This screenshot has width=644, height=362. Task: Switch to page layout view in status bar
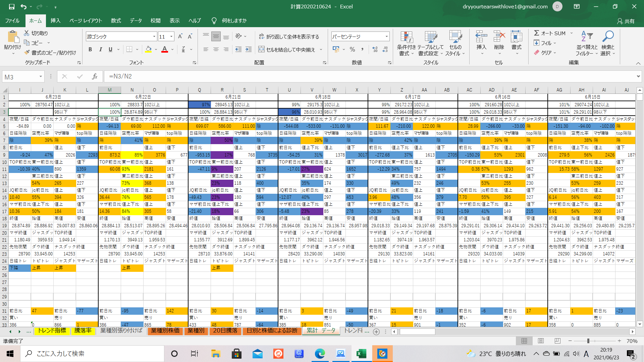click(x=541, y=341)
